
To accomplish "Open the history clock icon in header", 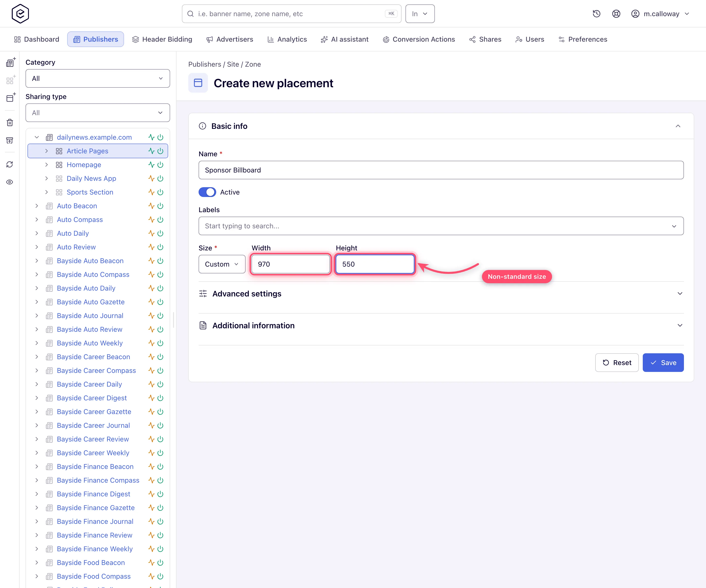I will pos(596,14).
